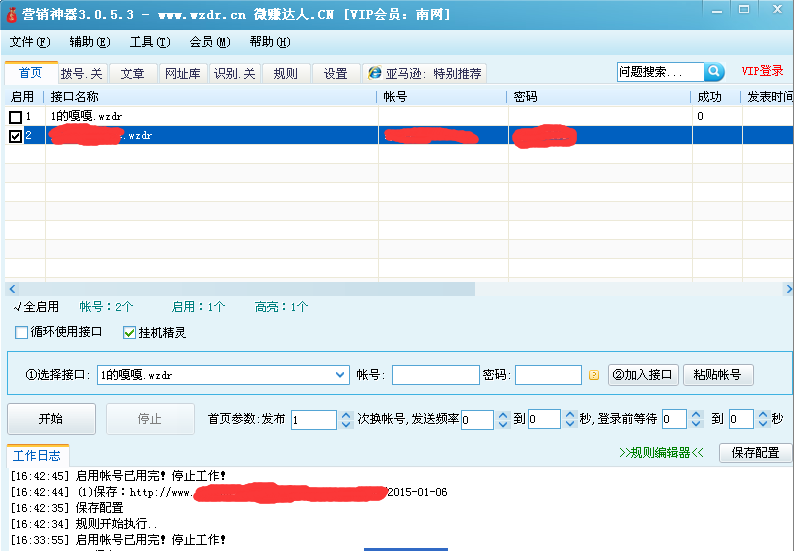Click the 停止 button
This screenshot has height=551, width=794.
point(150,419)
